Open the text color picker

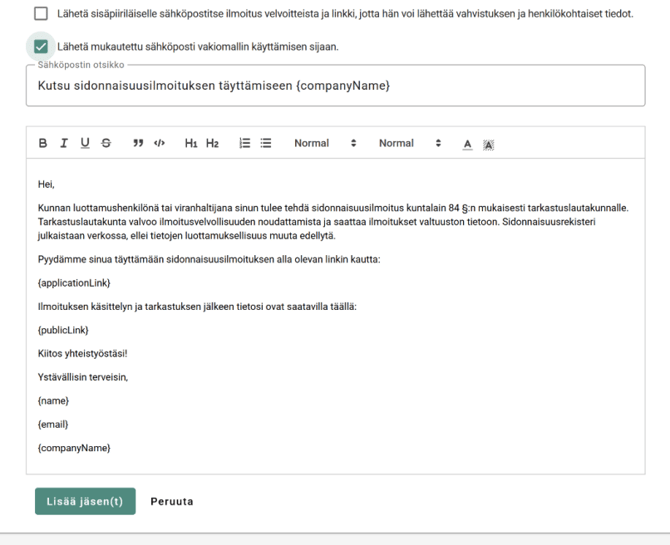tap(467, 144)
